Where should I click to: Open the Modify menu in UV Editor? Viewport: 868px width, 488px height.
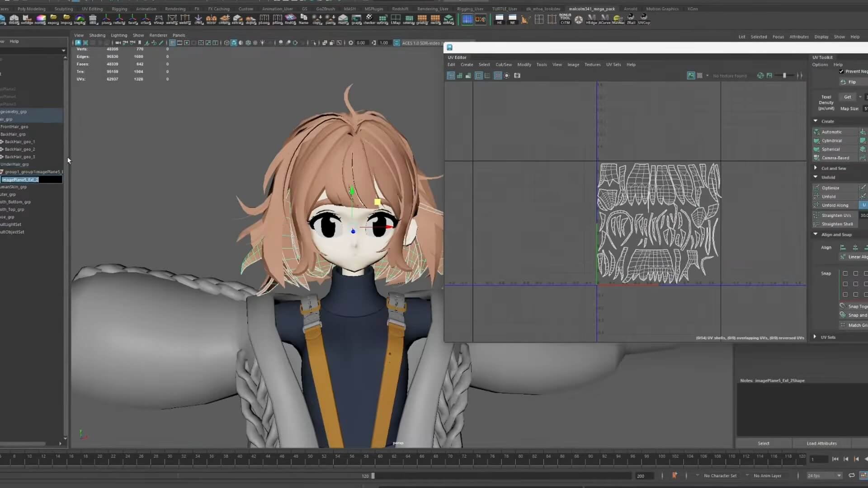(524, 65)
